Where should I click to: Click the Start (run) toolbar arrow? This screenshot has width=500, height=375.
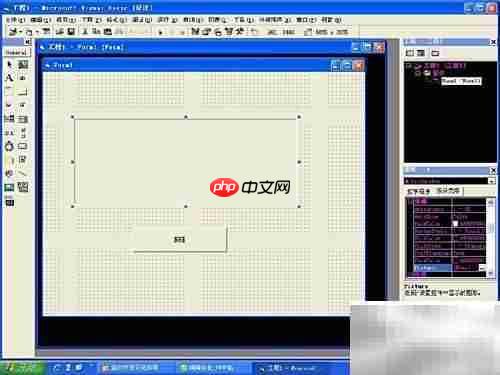pos(160,32)
